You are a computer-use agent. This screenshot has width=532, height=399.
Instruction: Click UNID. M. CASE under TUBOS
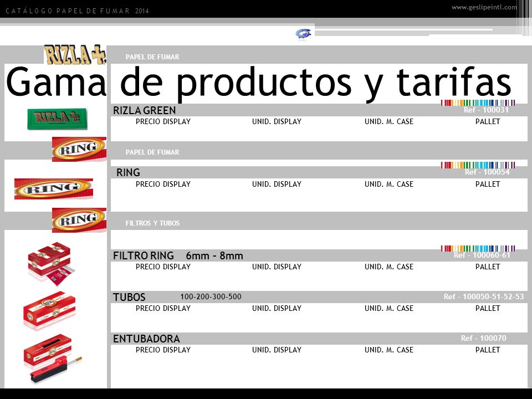coord(389,309)
